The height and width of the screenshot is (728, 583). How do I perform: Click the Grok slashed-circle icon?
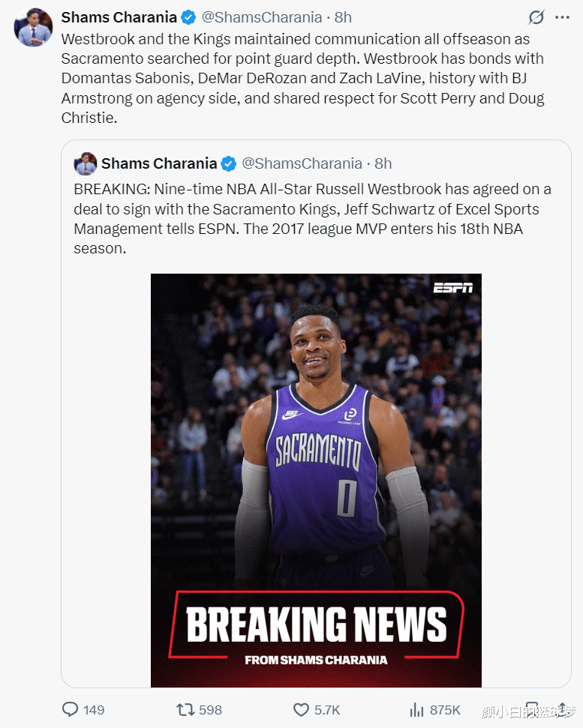point(536,18)
